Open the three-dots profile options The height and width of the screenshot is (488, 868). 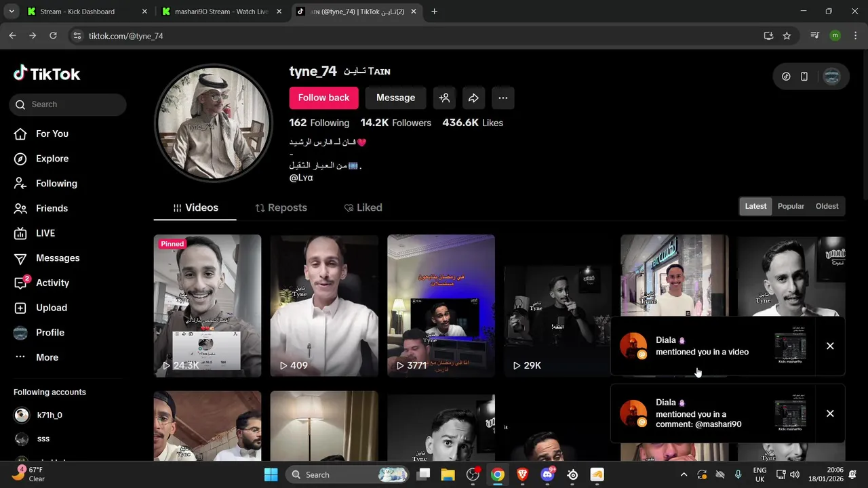tap(502, 98)
